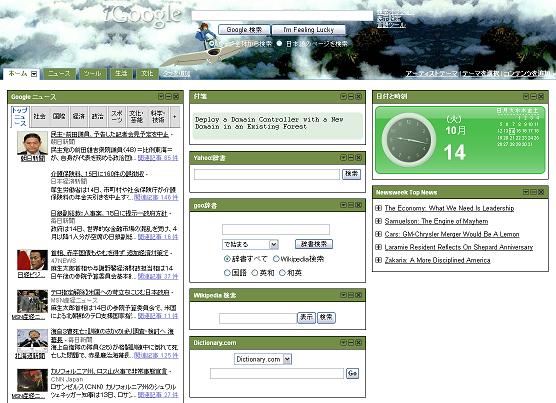The height and width of the screenshot is (403, 556).
Task: Remove the Google ニュース gadget
Action: [x=176, y=96]
